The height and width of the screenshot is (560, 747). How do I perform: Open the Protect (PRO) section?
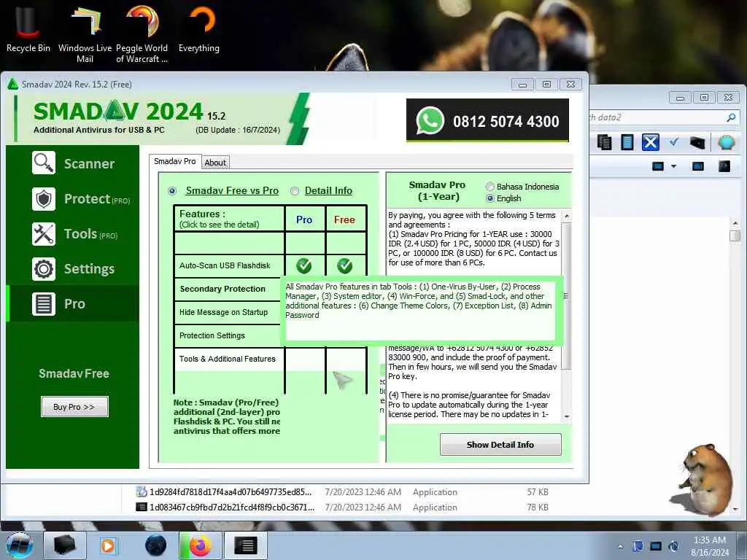click(x=73, y=198)
